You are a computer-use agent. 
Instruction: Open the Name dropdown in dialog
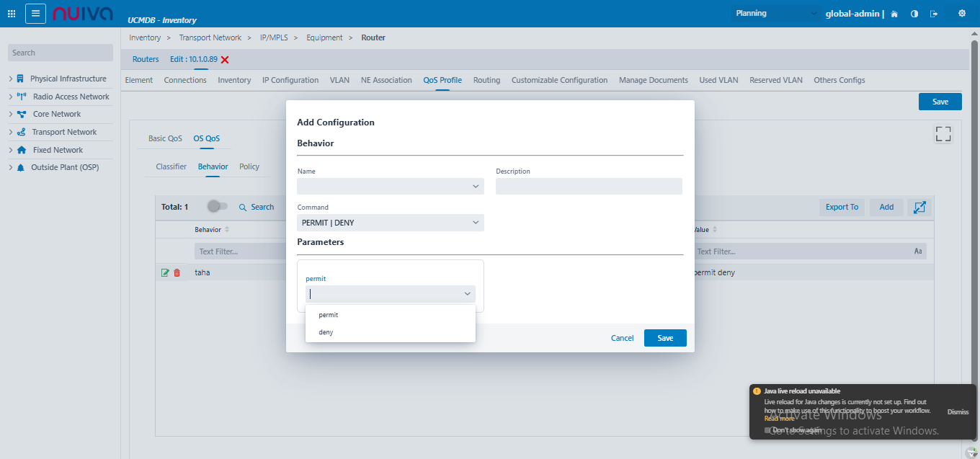coord(390,187)
